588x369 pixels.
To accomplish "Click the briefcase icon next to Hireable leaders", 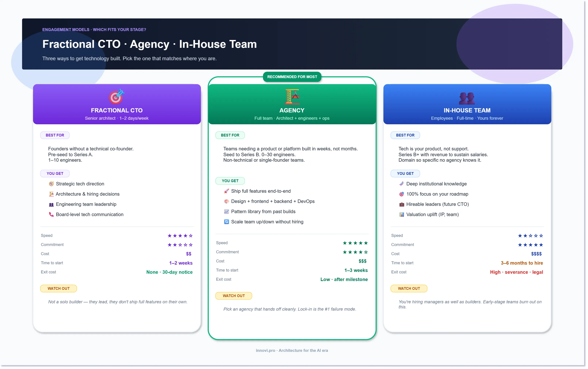I will pyautogui.click(x=402, y=204).
